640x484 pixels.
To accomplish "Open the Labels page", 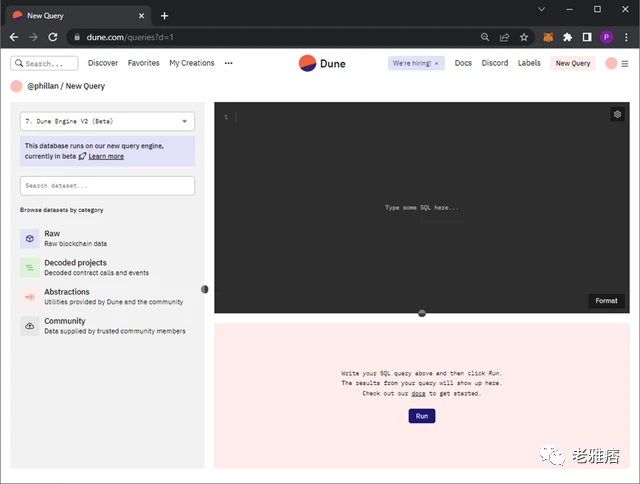I will click(x=529, y=63).
